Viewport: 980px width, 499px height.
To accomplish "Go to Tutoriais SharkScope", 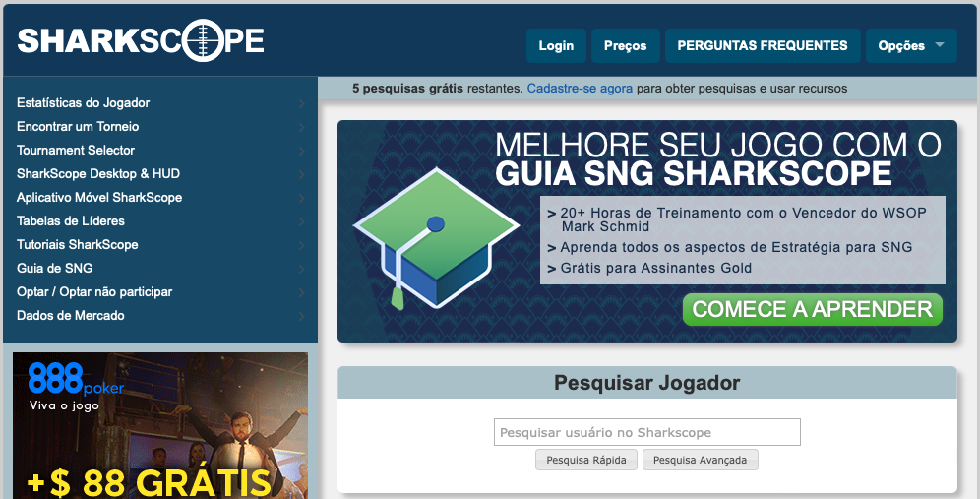I will coord(78,244).
